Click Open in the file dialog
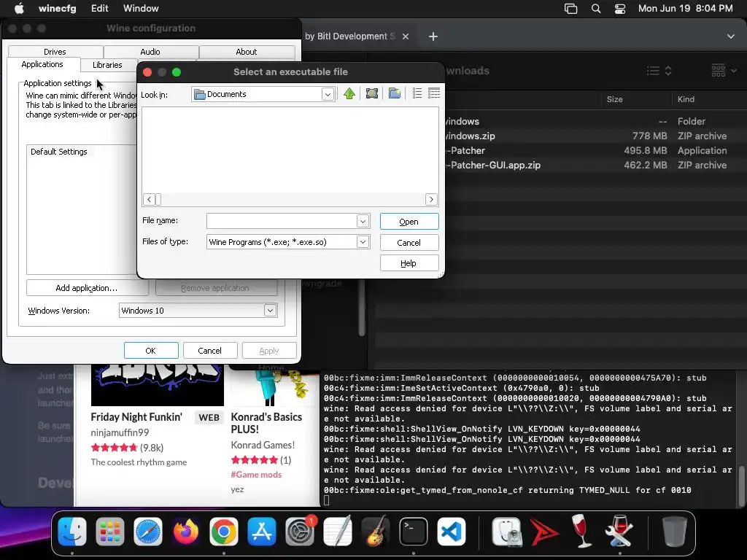The height and width of the screenshot is (560, 747). [409, 222]
